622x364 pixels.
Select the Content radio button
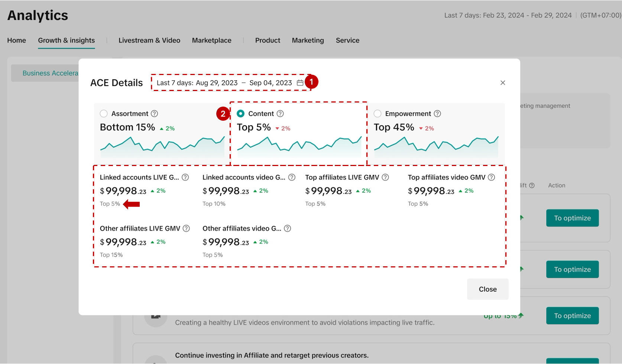click(241, 114)
